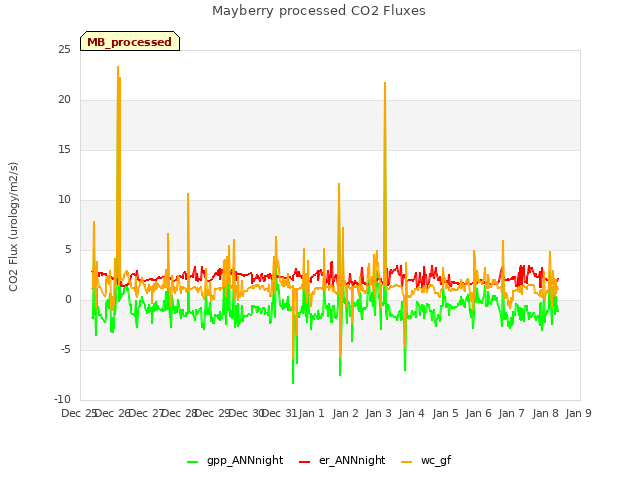Click the CO2 Flux y-axis title
640x480 pixels.
click(13, 227)
